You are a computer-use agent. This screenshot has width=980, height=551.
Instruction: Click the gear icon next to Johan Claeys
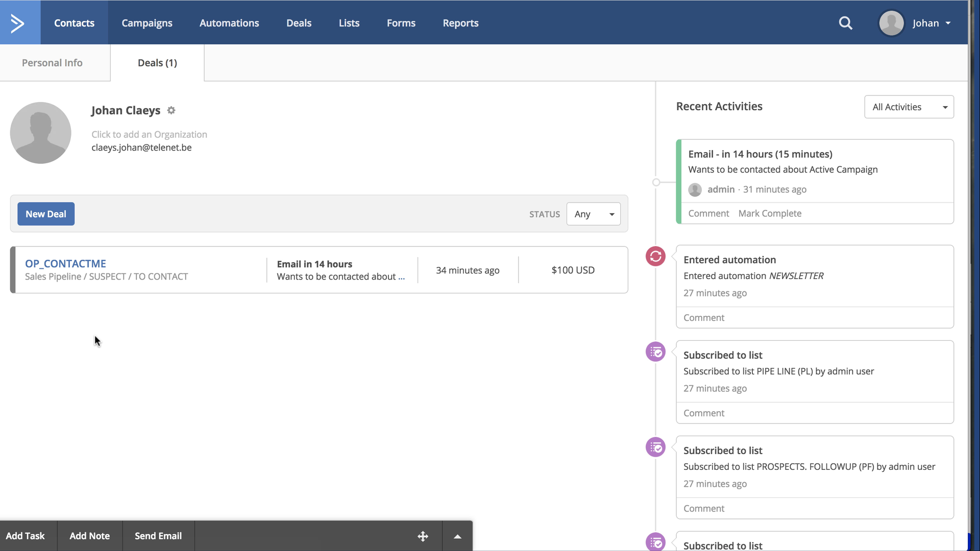tap(171, 110)
